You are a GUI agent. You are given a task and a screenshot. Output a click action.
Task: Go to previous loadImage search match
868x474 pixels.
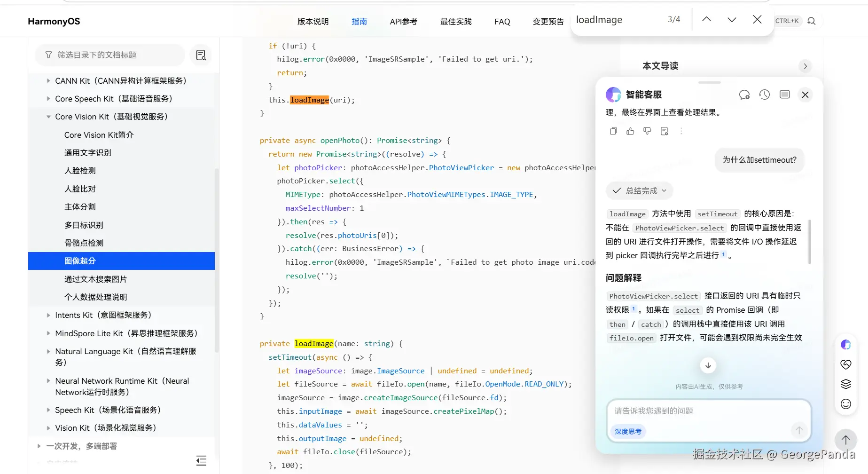[706, 19]
